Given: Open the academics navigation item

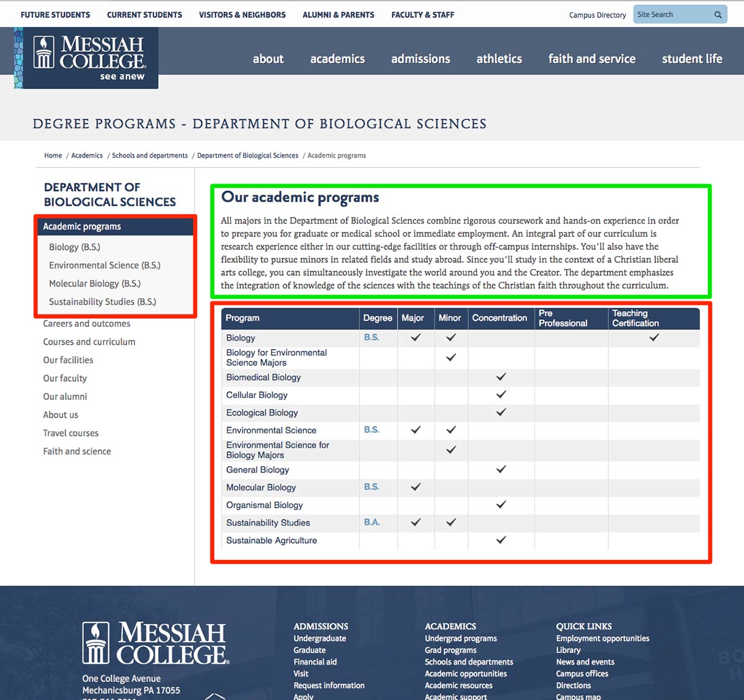Looking at the screenshot, I should click(337, 59).
